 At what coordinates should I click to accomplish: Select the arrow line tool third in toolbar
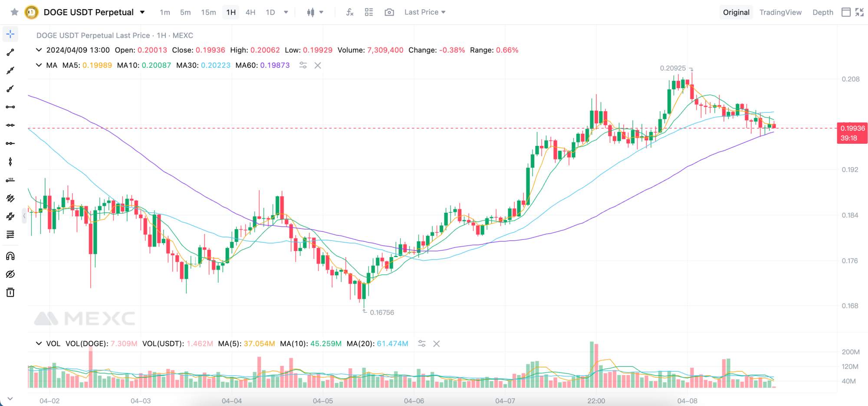(10, 89)
